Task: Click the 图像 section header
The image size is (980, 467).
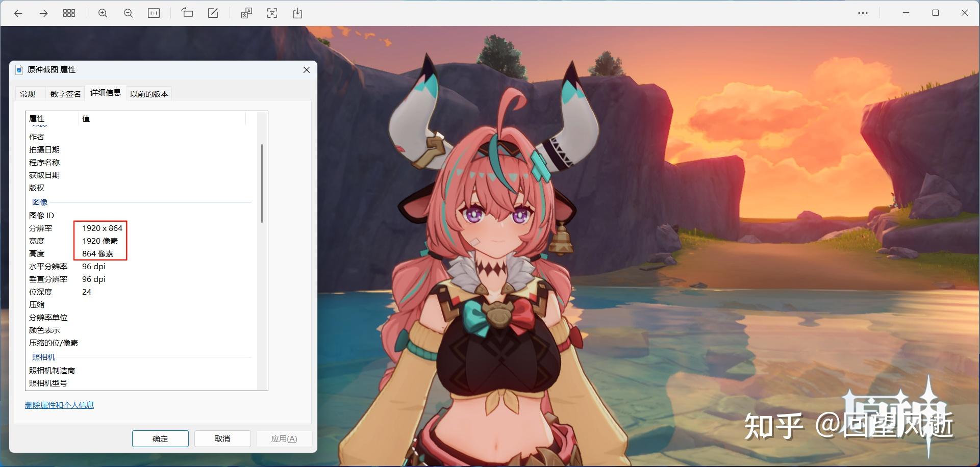Action: 40,202
